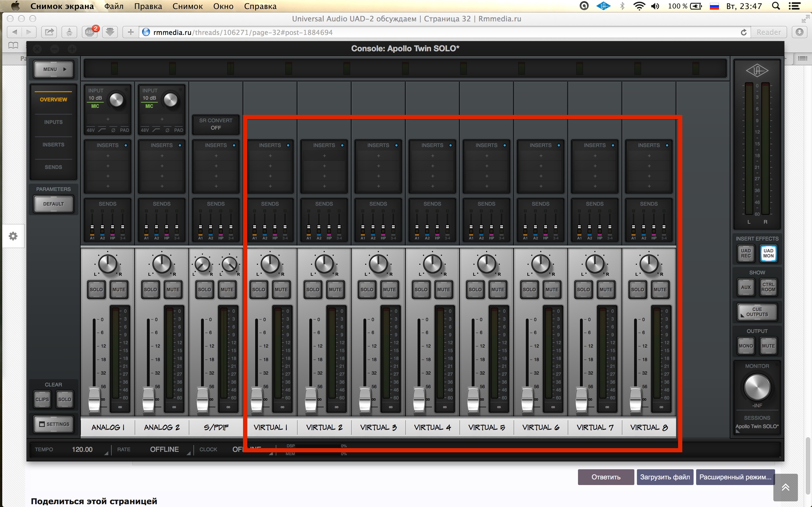The width and height of the screenshot is (812, 507).
Task: Click the gear icon at left edge
Action: click(x=13, y=236)
